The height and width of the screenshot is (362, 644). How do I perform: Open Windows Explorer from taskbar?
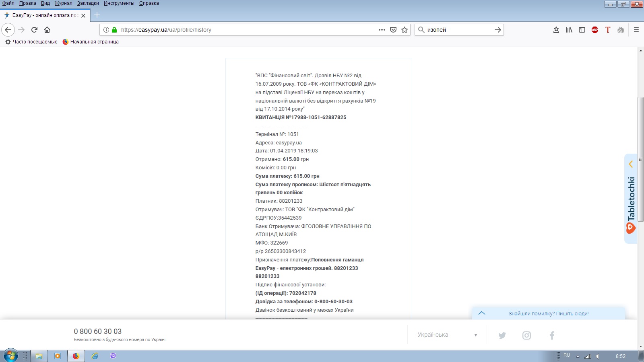click(x=39, y=356)
